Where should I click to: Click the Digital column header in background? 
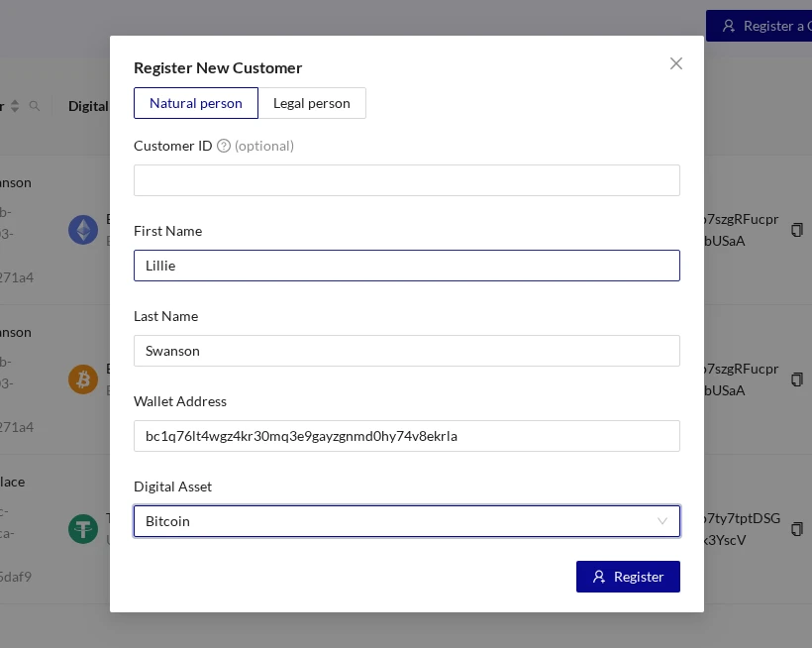click(88, 106)
